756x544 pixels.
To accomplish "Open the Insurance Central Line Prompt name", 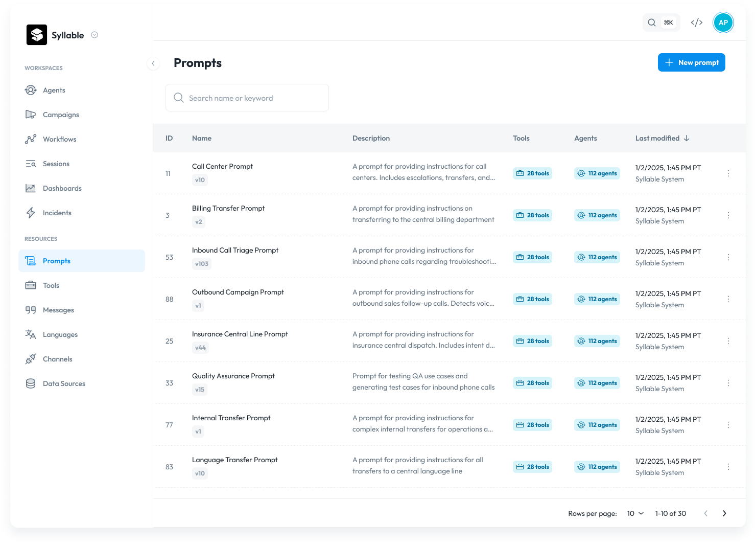I will click(x=240, y=334).
